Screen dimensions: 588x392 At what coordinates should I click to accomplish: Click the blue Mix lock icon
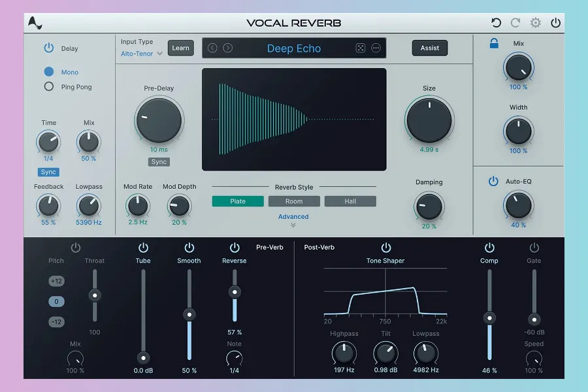tap(495, 44)
